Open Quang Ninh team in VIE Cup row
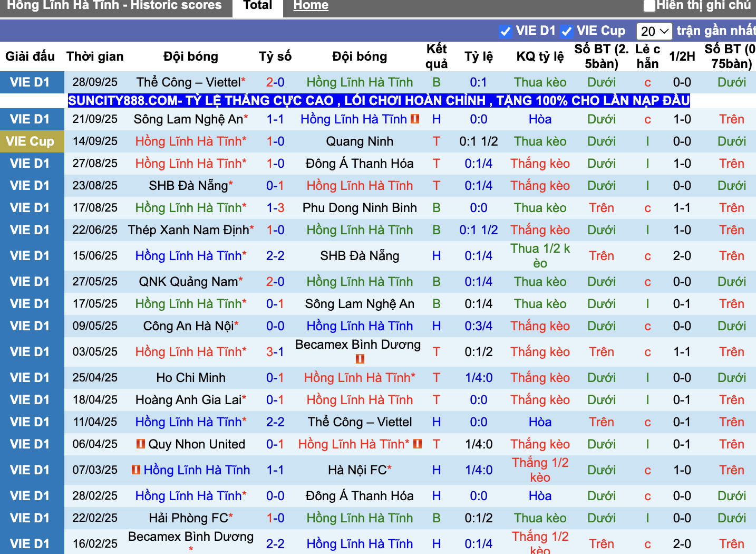 point(360,141)
